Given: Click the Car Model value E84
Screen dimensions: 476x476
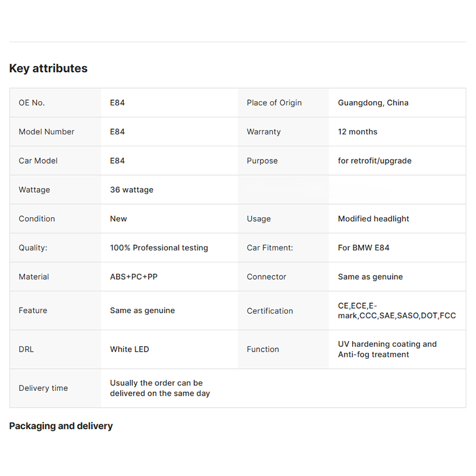Looking at the screenshot, I should 117,161.
